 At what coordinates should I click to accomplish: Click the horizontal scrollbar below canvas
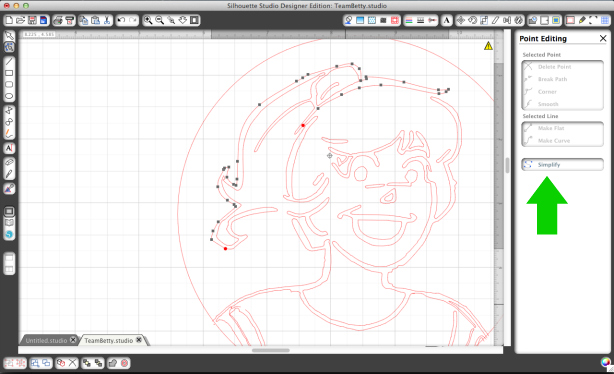(271, 350)
